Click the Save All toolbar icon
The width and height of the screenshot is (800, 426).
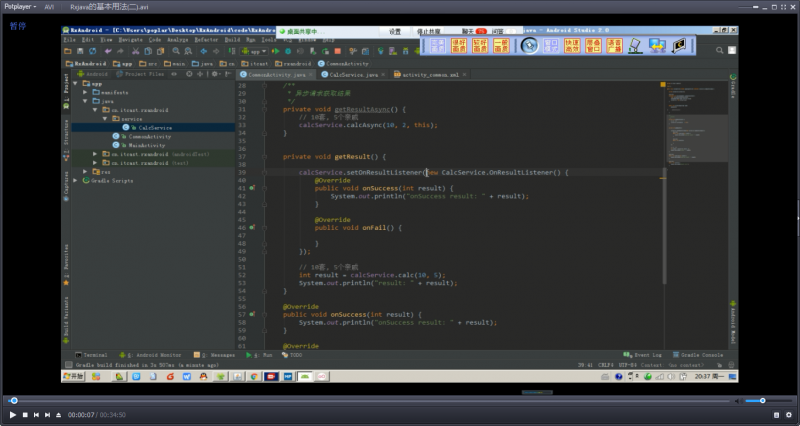[x=81, y=50]
